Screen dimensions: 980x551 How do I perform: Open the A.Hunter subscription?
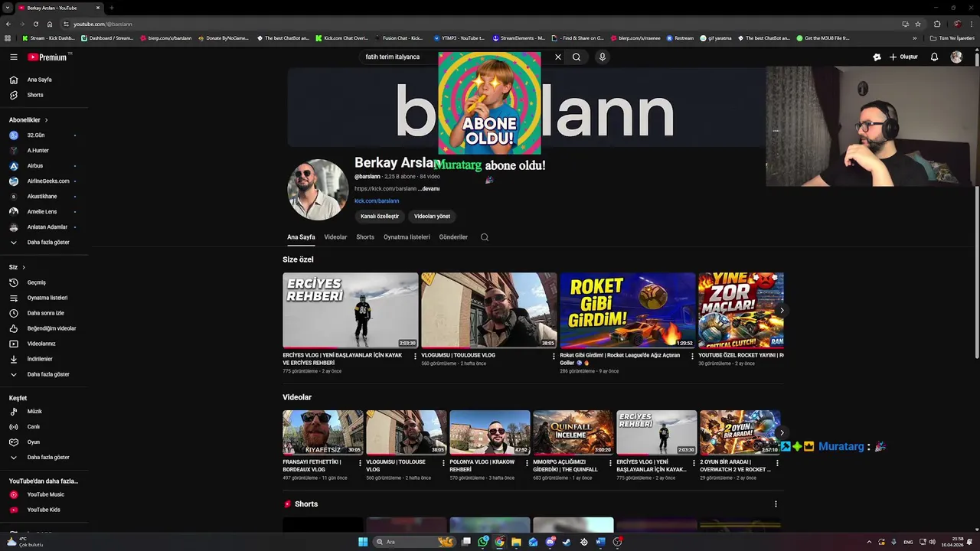(x=44, y=151)
